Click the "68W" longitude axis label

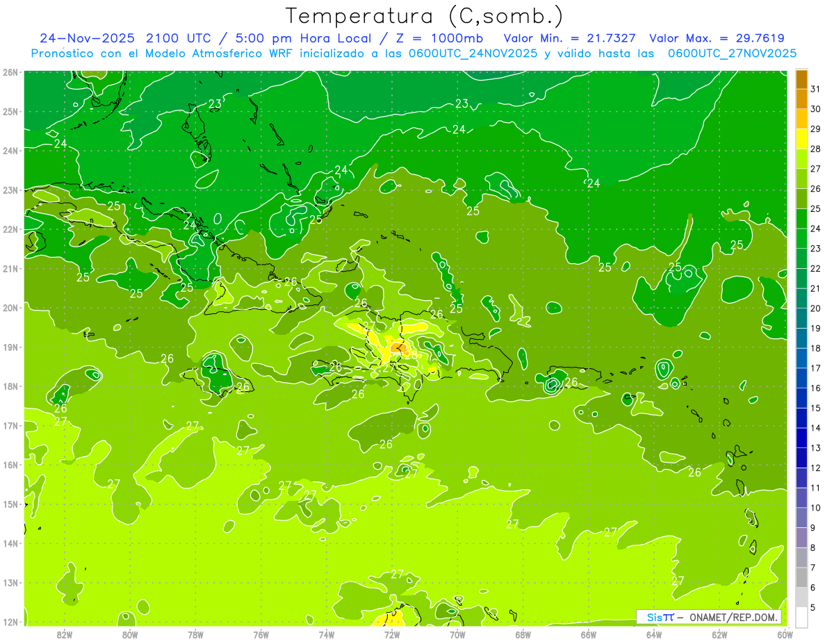coord(523,634)
